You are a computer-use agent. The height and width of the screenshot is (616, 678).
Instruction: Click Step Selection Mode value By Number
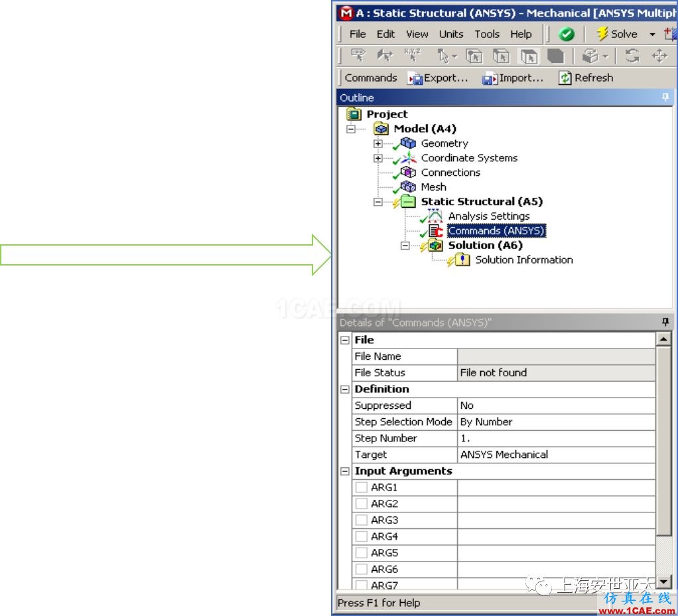tap(556, 422)
